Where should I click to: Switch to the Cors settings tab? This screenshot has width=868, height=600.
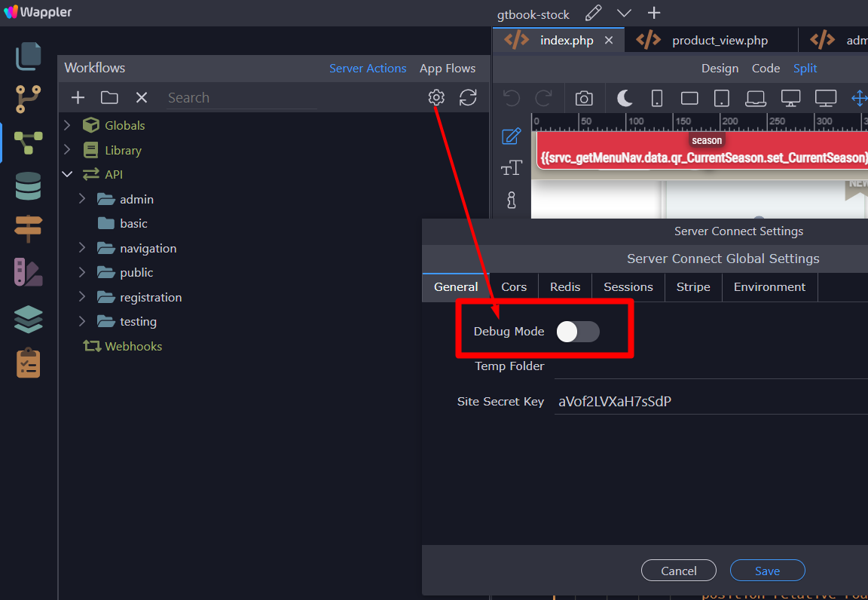(x=514, y=287)
